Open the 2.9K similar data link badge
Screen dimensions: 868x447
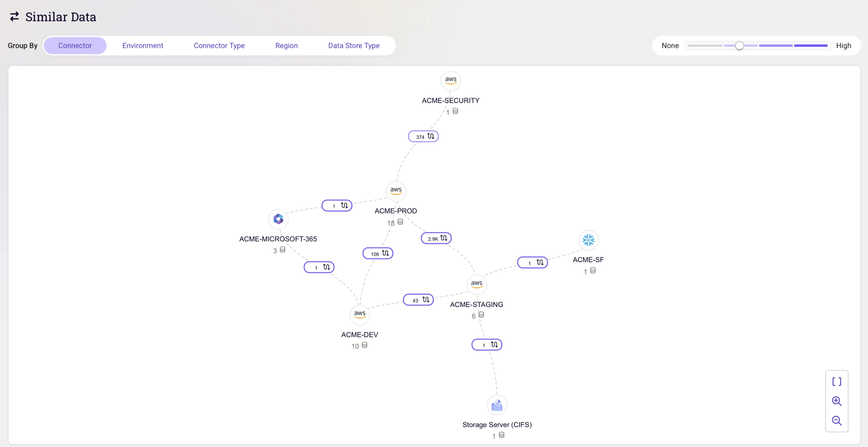436,238
